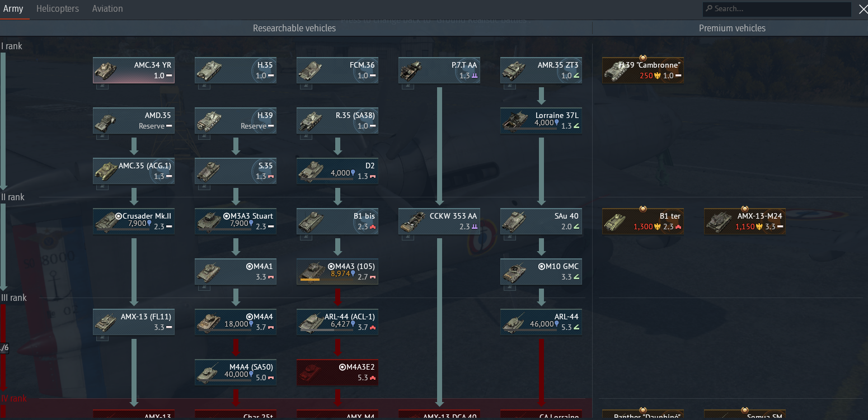Click the "I rank" label
The width and height of the screenshot is (868, 420).
pos(12,46)
